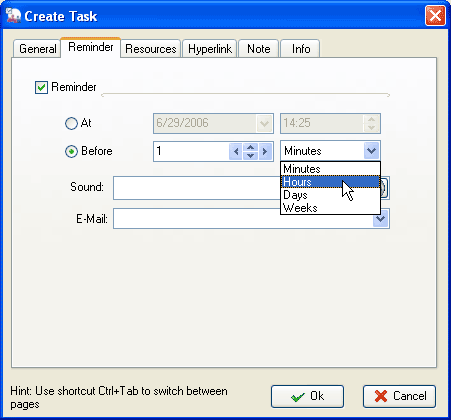Screen dimensions: 451x420
Task: Click the green checkmark Ok button
Action: click(307, 396)
